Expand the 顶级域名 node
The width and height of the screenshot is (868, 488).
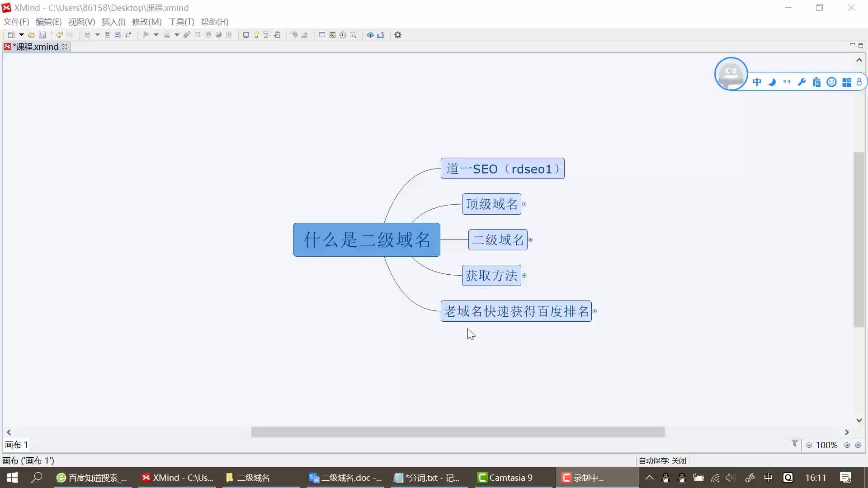[524, 204]
